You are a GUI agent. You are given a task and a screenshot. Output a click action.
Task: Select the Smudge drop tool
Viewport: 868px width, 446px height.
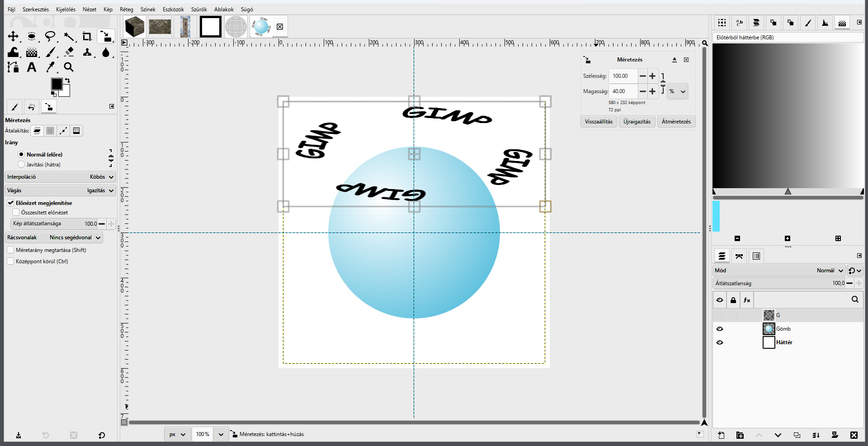pos(106,52)
